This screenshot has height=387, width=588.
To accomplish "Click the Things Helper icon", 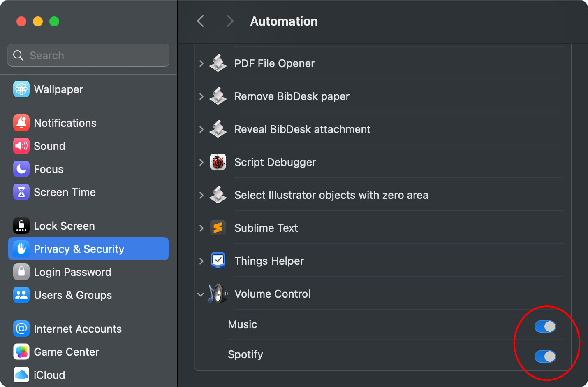I will pyautogui.click(x=218, y=261).
